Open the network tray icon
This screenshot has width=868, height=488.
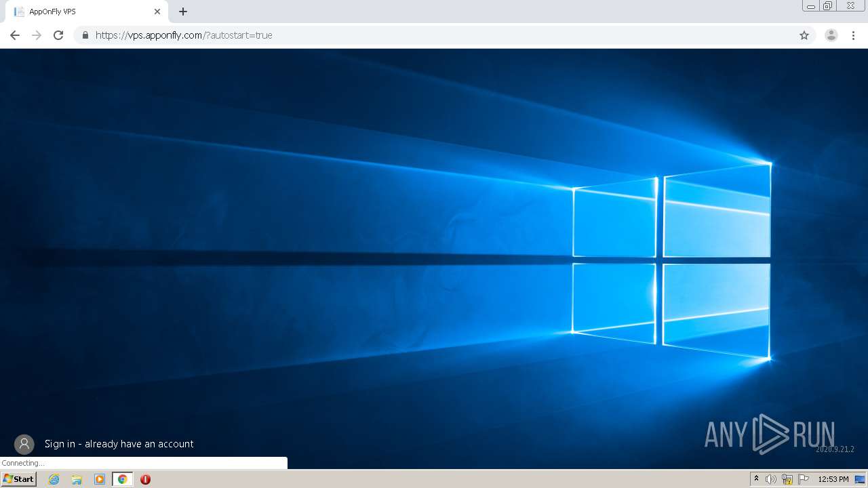[787, 479]
